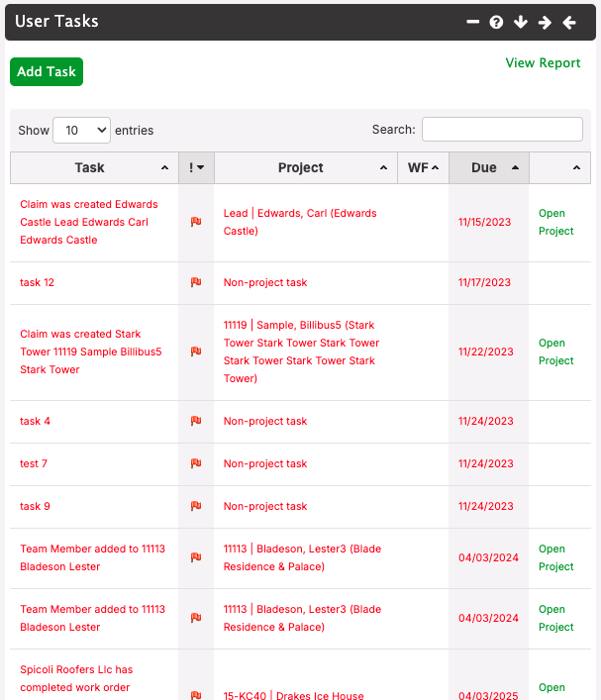This screenshot has height=700, width=601.
Task: Sort table by Due column header
Action: click(x=489, y=168)
